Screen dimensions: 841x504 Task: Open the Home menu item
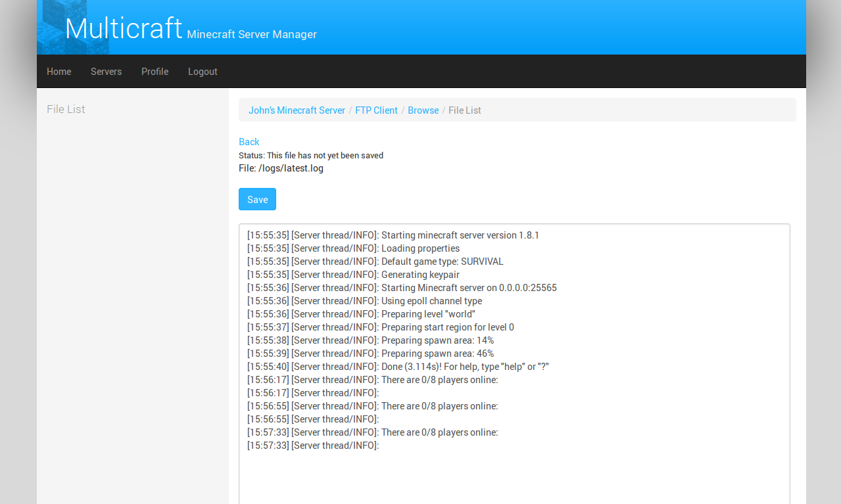pyautogui.click(x=59, y=72)
